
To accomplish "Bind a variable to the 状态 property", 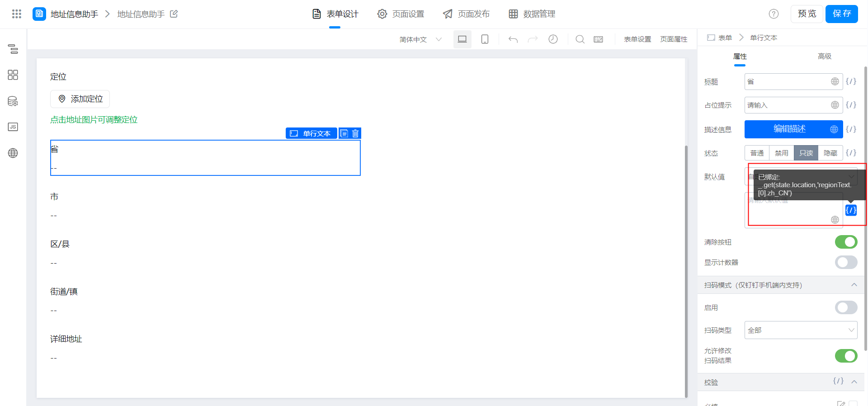I will (x=851, y=153).
